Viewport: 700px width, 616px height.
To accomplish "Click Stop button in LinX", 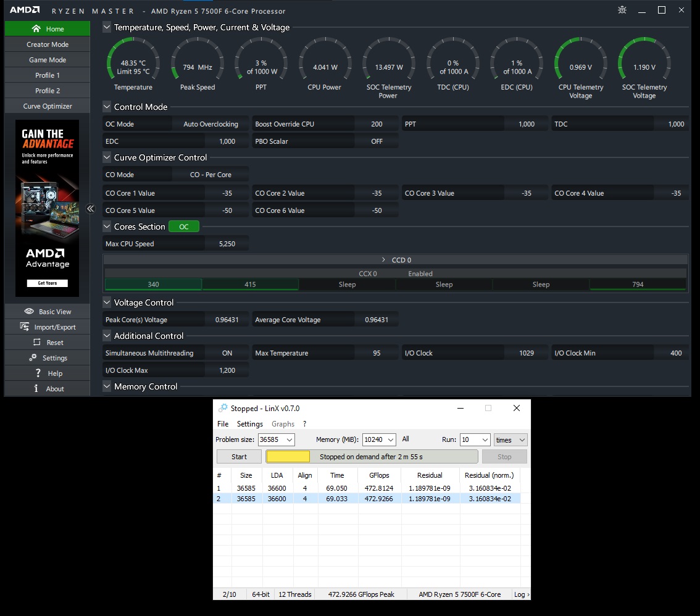I will coord(504,457).
